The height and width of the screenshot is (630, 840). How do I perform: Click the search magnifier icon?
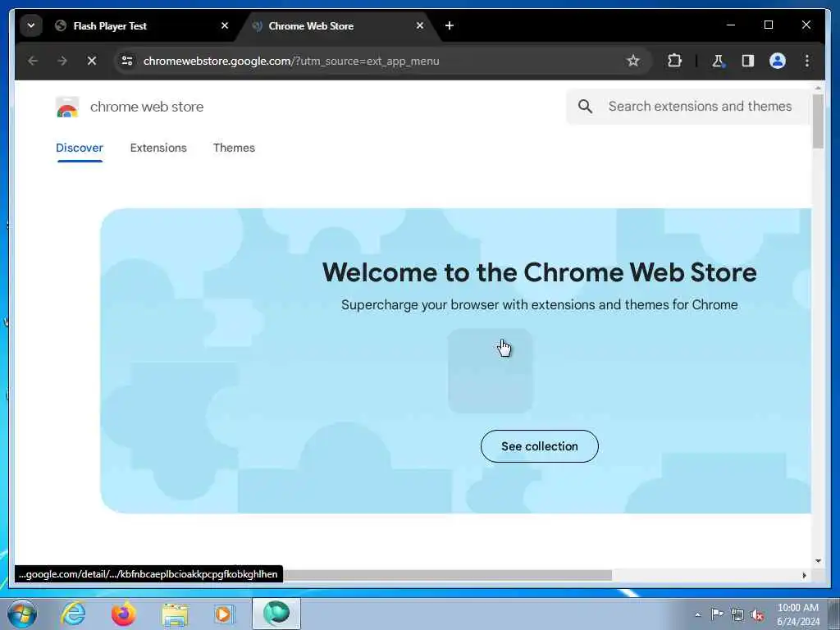pos(585,107)
